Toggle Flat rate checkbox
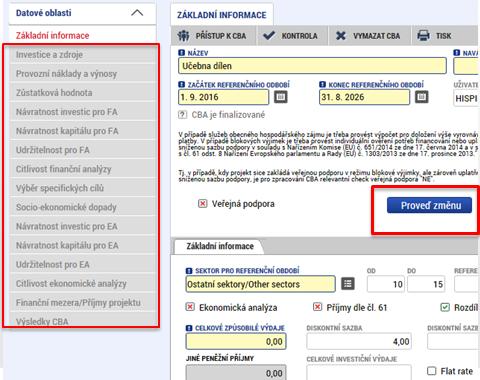The width and height of the screenshot is (480, 380). (x=432, y=371)
